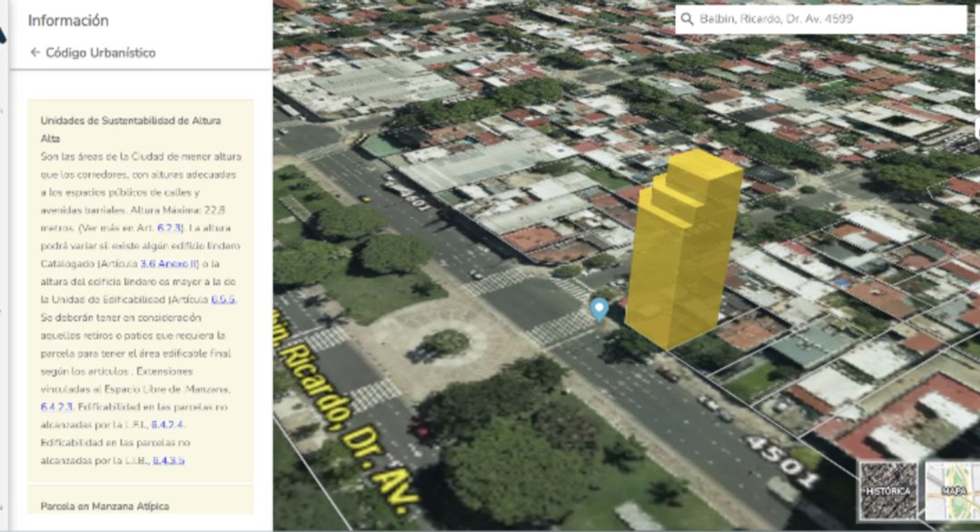980x532 pixels.
Task: Click the 4501 street number near thumbnails
Action: tap(780, 462)
